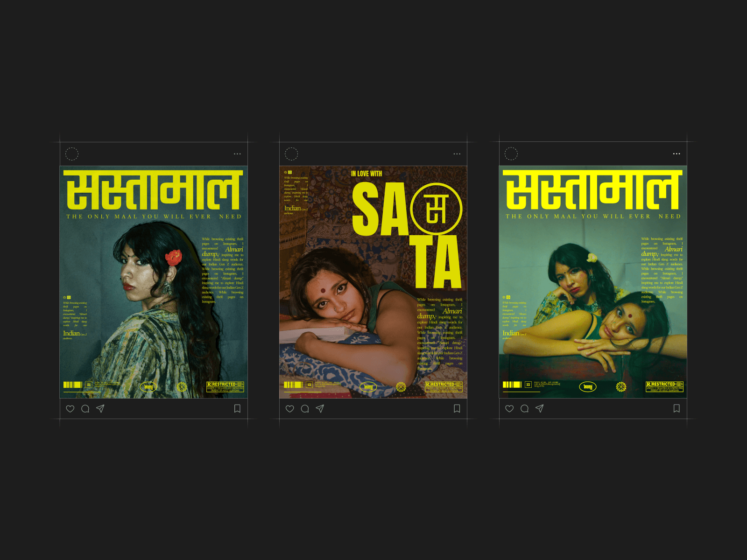Expand the middle post's three-dot menu
This screenshot has height=560, width=747.
[x=457, y=154]
